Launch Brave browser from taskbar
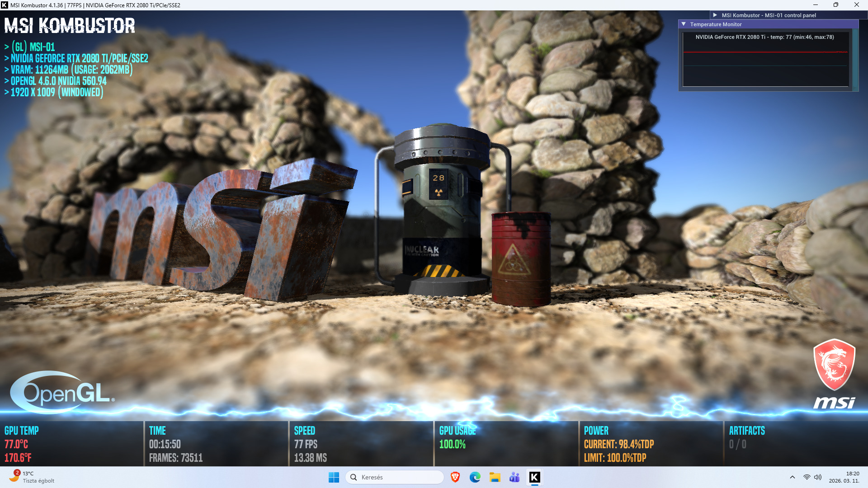The height and width of the screenshot is (488, 868). (x=455, y=477)
